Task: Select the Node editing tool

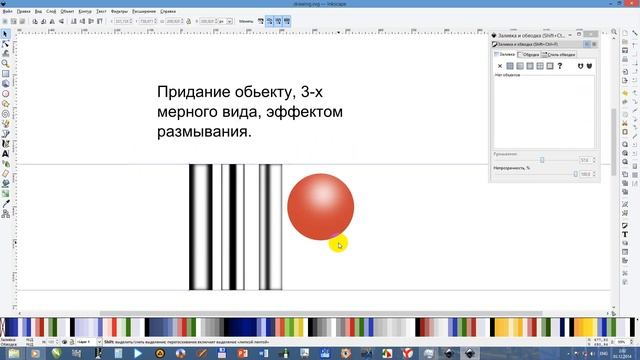Action: (5, 44)
